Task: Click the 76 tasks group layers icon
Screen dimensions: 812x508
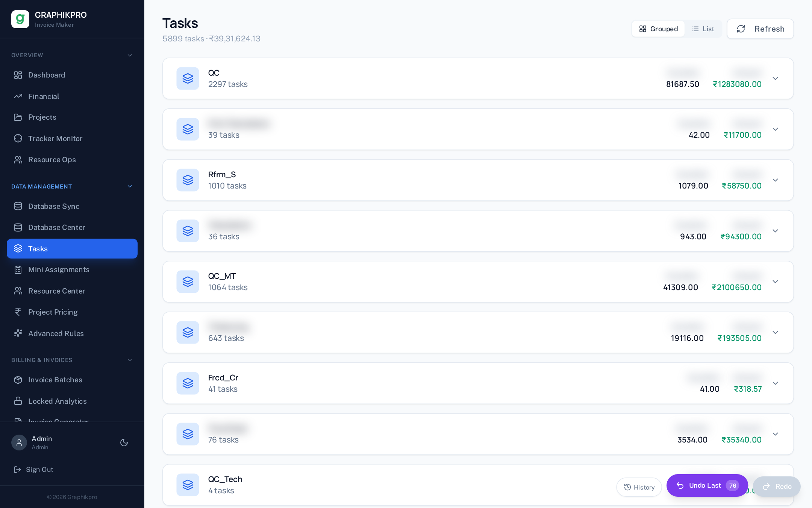Action: point(188,434)
